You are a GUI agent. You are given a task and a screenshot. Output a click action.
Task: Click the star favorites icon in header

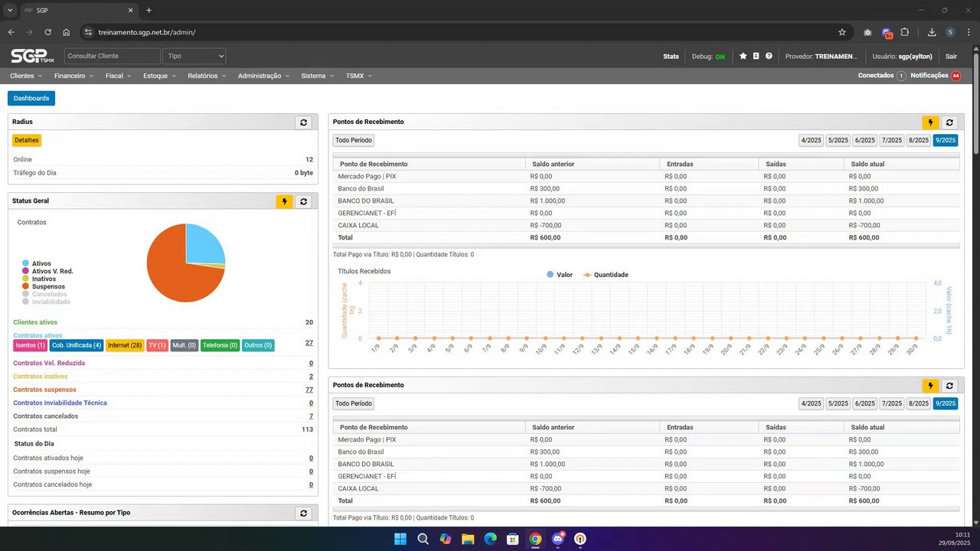click(743, 56)
